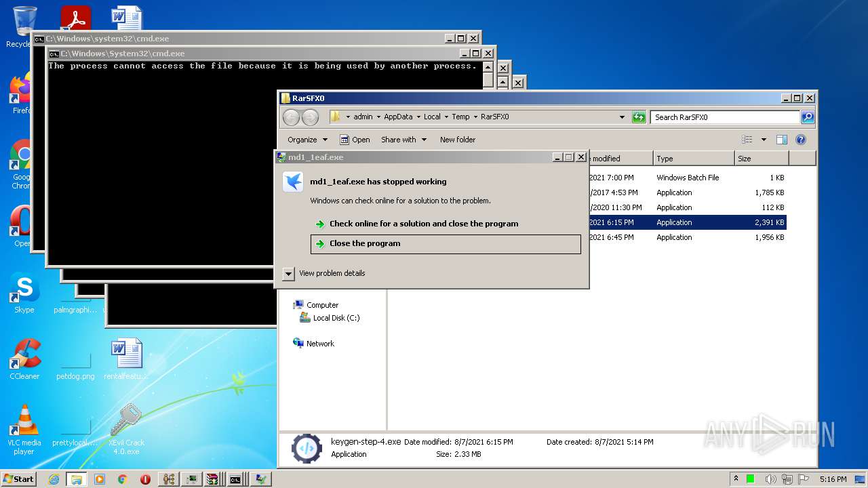Go back in RarSFX0 Explorer window
The height and width of the screenshot is (488, 868).
pos(292,117)
